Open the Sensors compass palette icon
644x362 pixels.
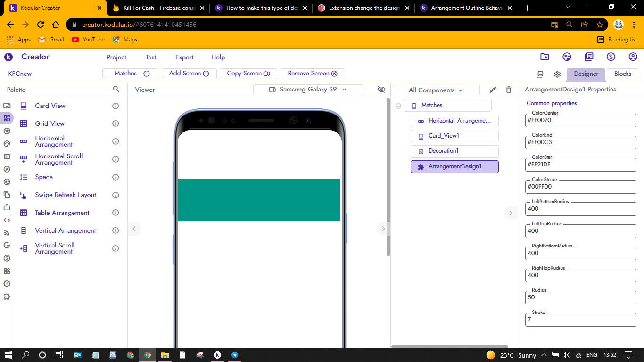point(7,169)
